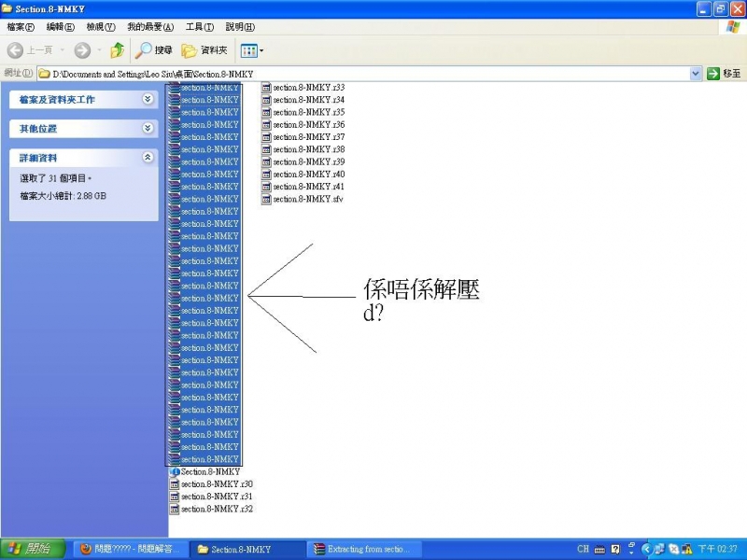Screen dimensions: 747x560
Task: Switch to the Extracting from sectio... taskbar item
Action: pos(373,549)
